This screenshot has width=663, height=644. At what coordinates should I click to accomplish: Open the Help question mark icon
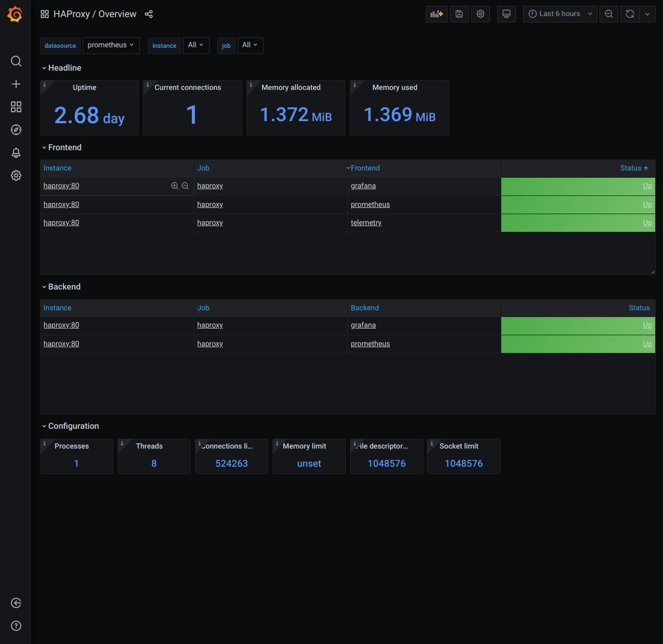click(16, 626)
